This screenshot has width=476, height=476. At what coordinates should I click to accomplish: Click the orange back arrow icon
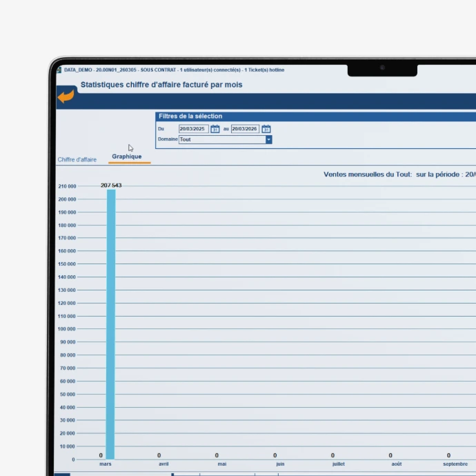pos(66,97)
